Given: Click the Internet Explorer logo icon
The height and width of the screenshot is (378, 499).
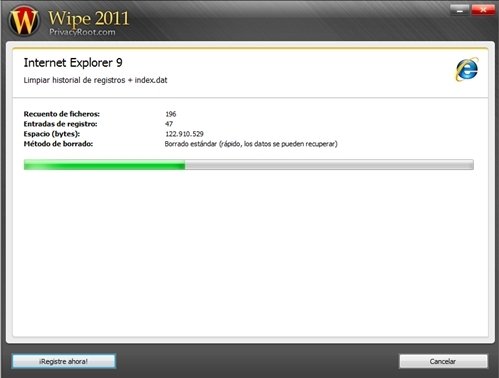Looking at the screenshot, I should pos(467,69).
